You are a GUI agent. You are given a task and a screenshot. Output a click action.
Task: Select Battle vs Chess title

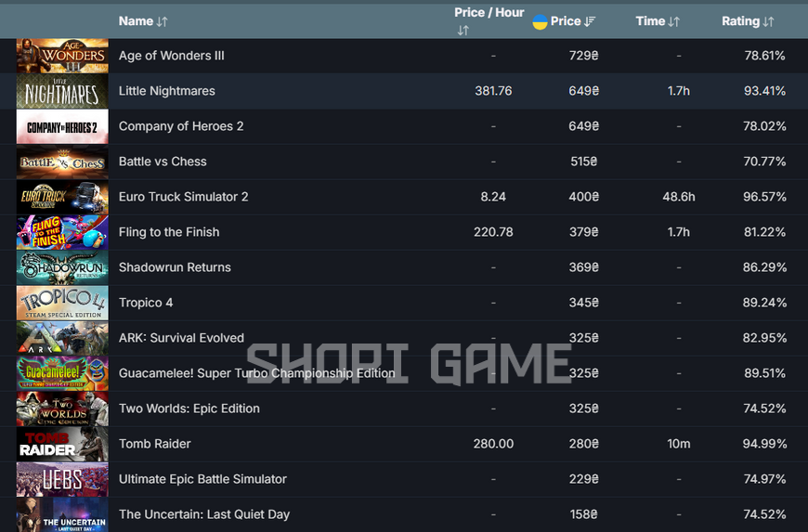point(163,162)
